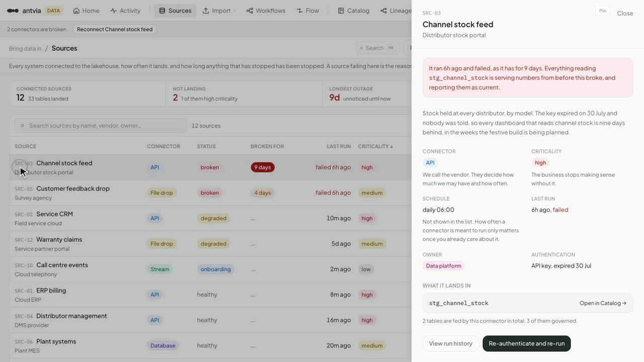This screenshot has height=362, width=644.
Task: Click the stg_channel_stock table name
Action: tap(459, 303)
